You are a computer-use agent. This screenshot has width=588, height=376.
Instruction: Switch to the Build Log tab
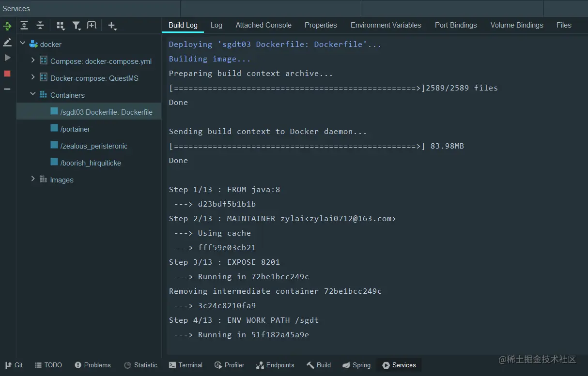[183, 25]
